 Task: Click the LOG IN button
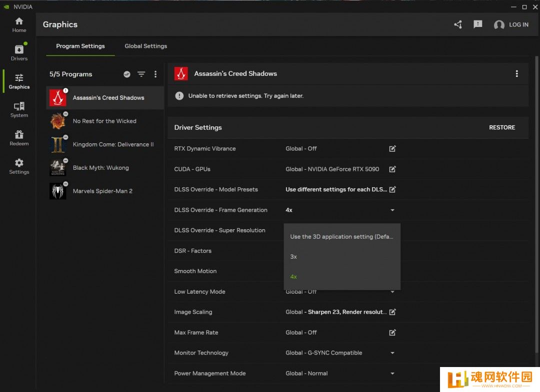(x=518, y=25)
